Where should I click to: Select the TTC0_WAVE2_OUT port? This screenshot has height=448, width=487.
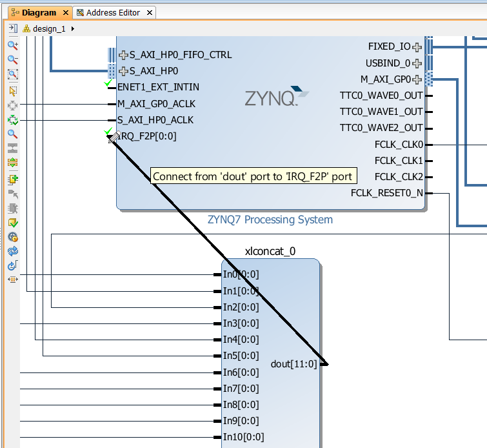coord(381,128)
